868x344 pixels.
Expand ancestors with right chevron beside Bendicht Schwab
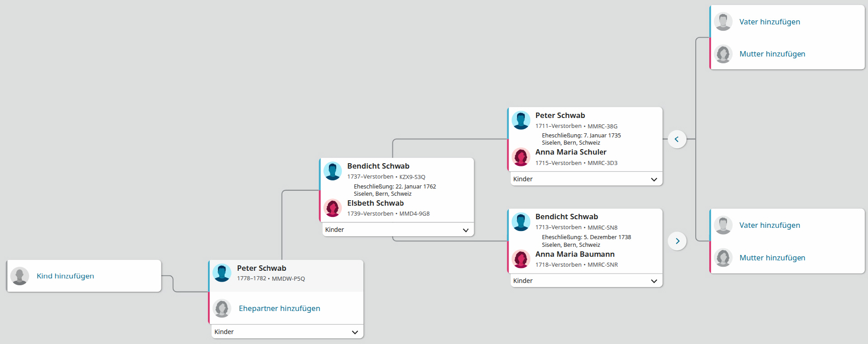(677, 241)
